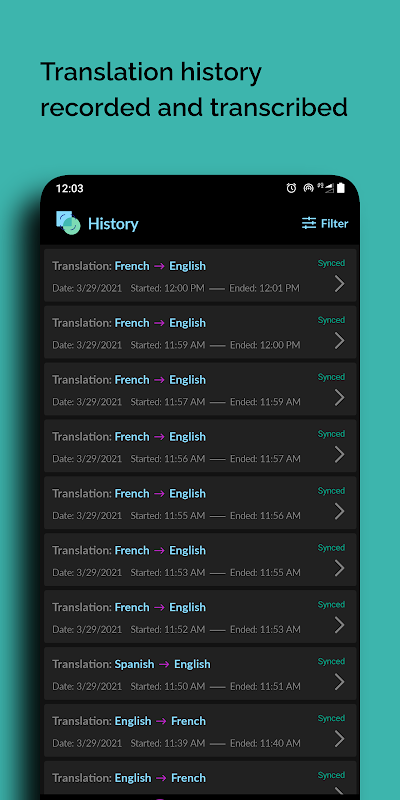Tap Synced label on first history entry
The height and width of the screenshot is (800, 400).
point(331,263)
